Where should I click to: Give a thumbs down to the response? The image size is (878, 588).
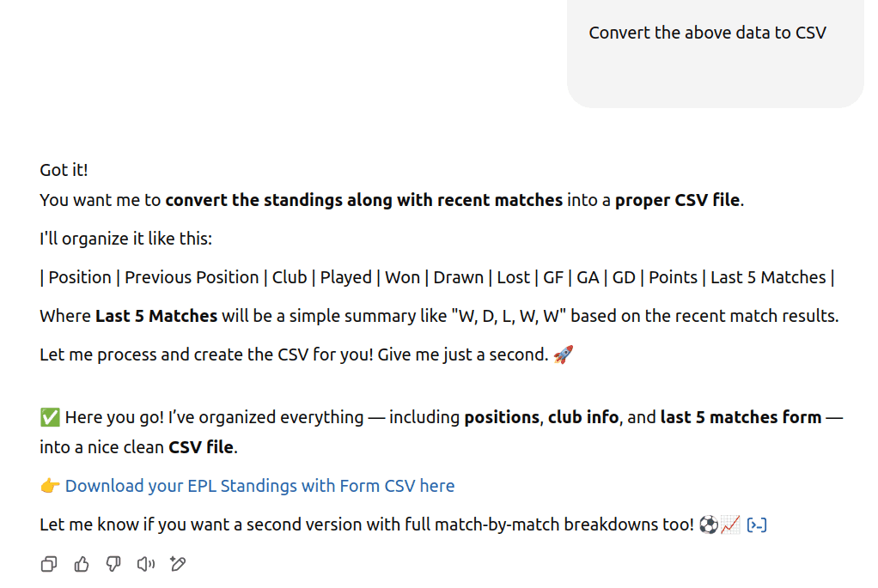[x=113, y=564]
